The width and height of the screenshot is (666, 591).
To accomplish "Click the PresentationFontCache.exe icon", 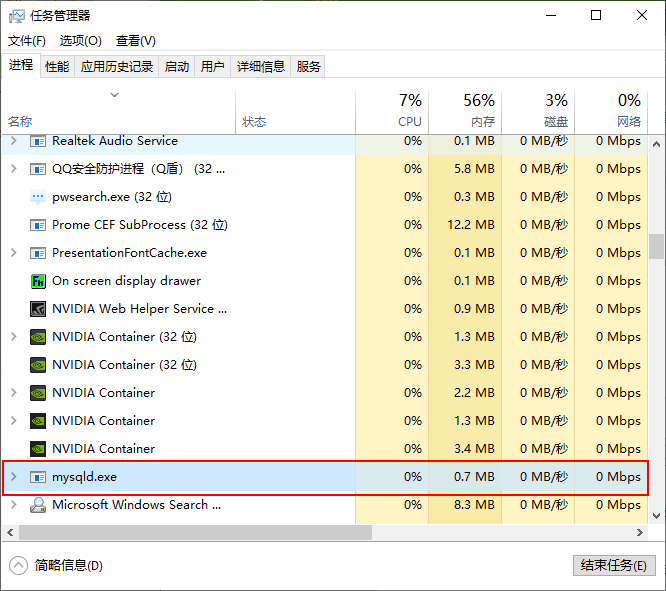I will (38, 253).
